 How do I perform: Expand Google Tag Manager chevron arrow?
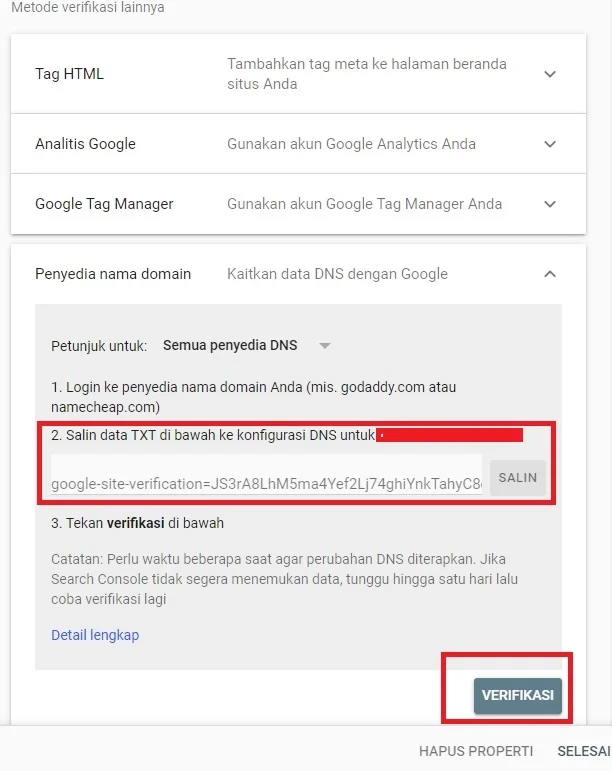pyautogui.click(x=550, y=204)
